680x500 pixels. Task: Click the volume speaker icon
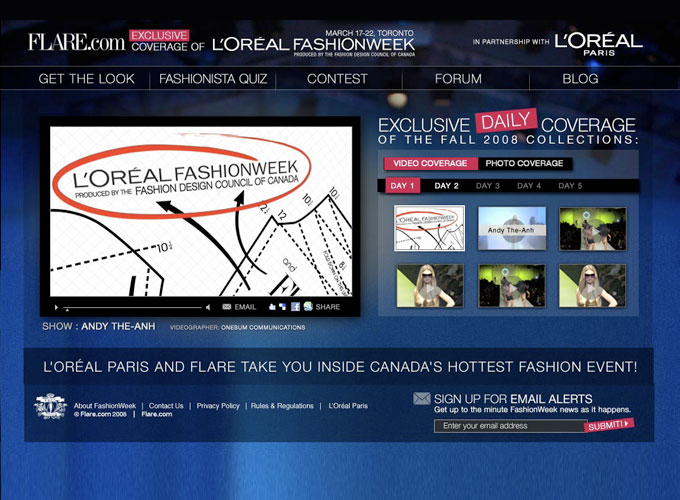[208, 307]
